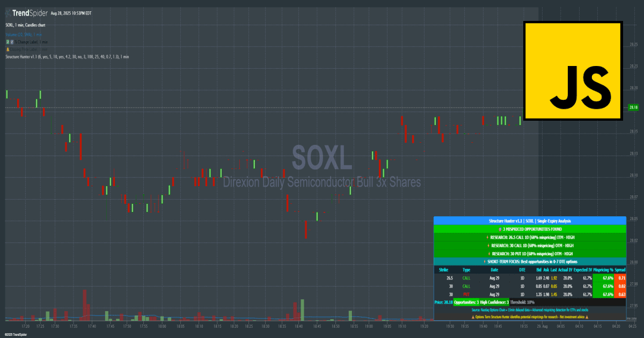Open the Structure Hunter v1.1 indicator settings

point(67,56)
